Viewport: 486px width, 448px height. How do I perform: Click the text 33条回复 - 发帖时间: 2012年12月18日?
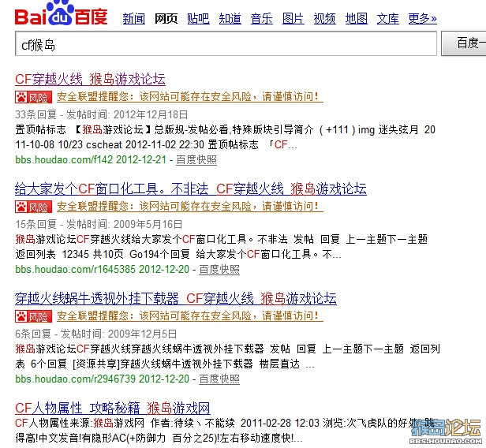coord(102,114)
